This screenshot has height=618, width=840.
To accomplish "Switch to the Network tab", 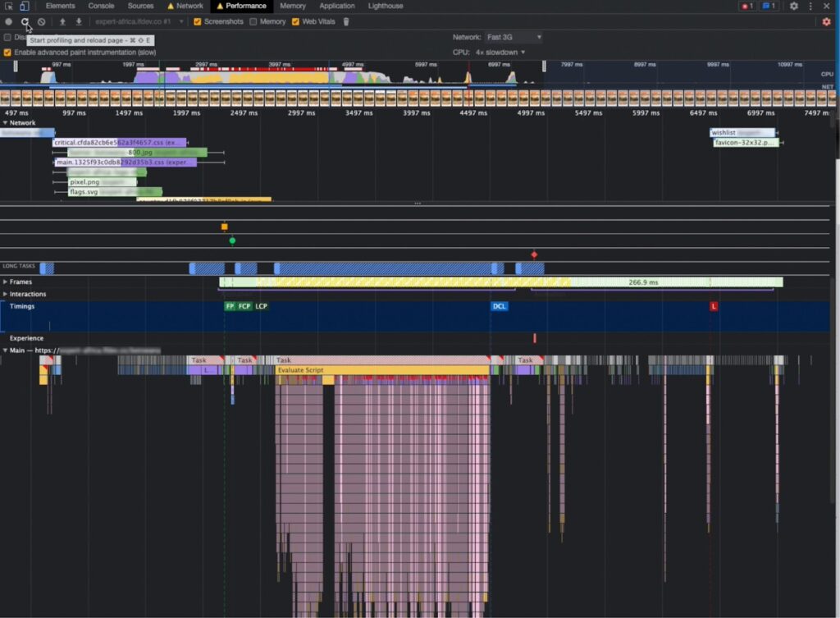I will point(185,6).
